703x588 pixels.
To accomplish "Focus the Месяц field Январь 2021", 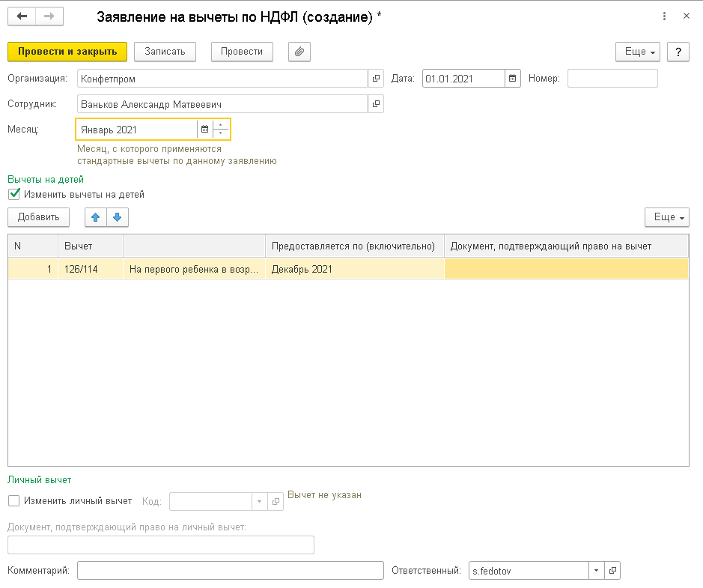I will [137, 129].
